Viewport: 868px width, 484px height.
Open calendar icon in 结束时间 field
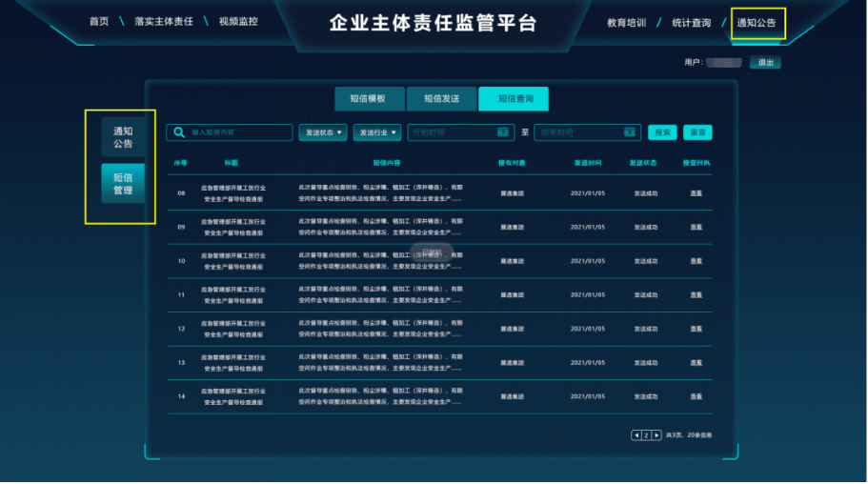click(629, 132)
